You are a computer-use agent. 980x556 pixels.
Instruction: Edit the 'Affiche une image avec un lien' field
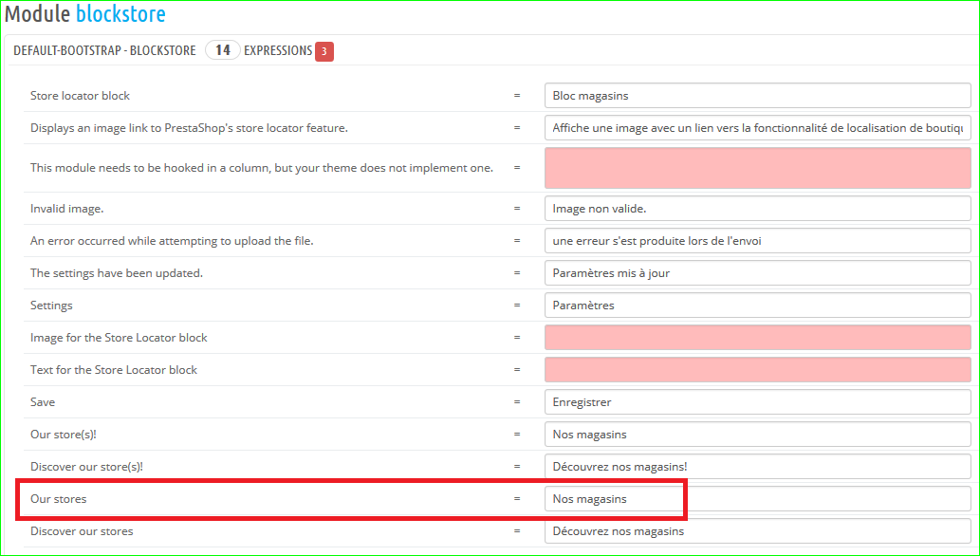tap(757, 127)
